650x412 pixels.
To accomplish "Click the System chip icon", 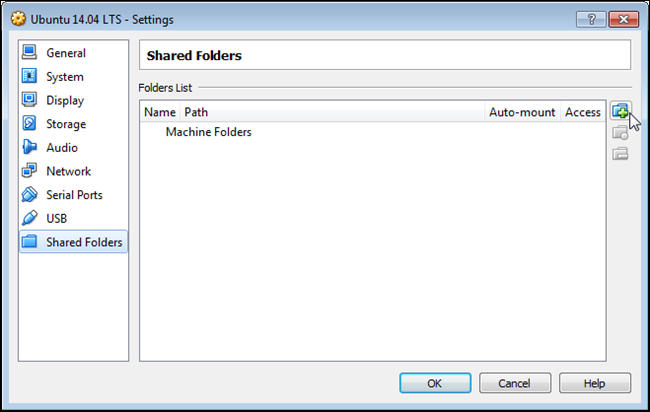I will point(29,77).
